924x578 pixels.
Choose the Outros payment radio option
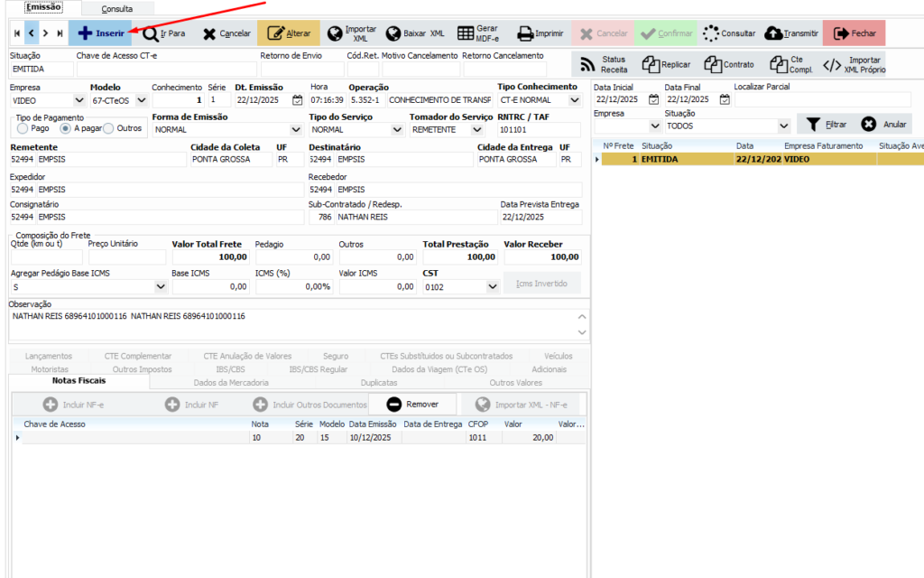click(108, 128)
